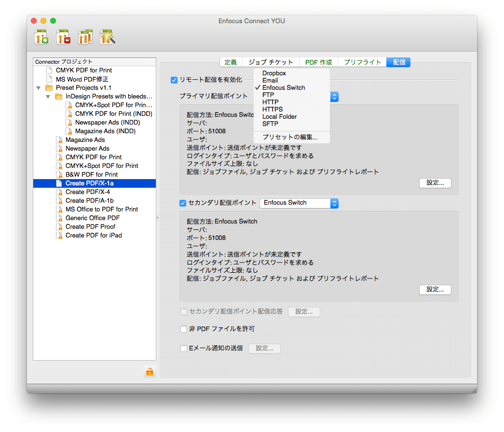
Task: Click the connector wizard icon with magic wand
Action: [108, 37]
